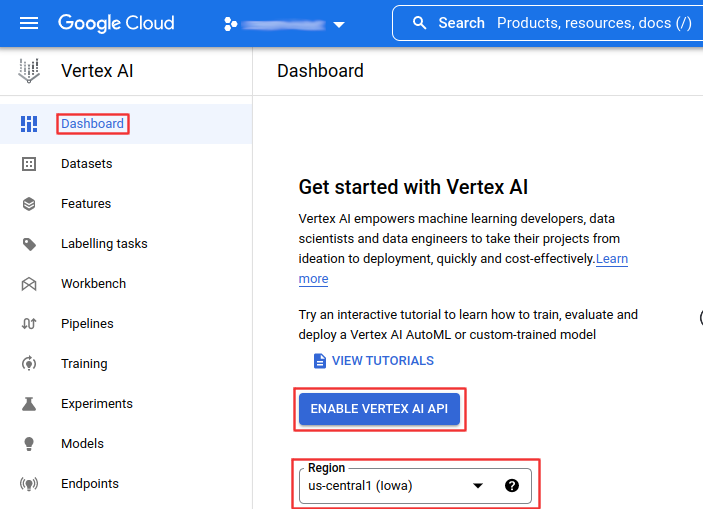Click the Dashboard sidebar icon
This screenshot has width=703, height=509.
point(29,124)
